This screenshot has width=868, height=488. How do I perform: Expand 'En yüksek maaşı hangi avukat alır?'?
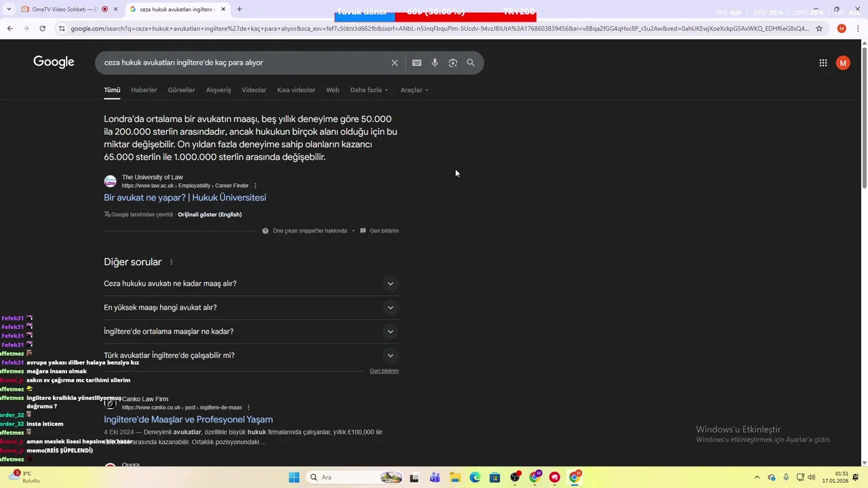tap(251, 308)
